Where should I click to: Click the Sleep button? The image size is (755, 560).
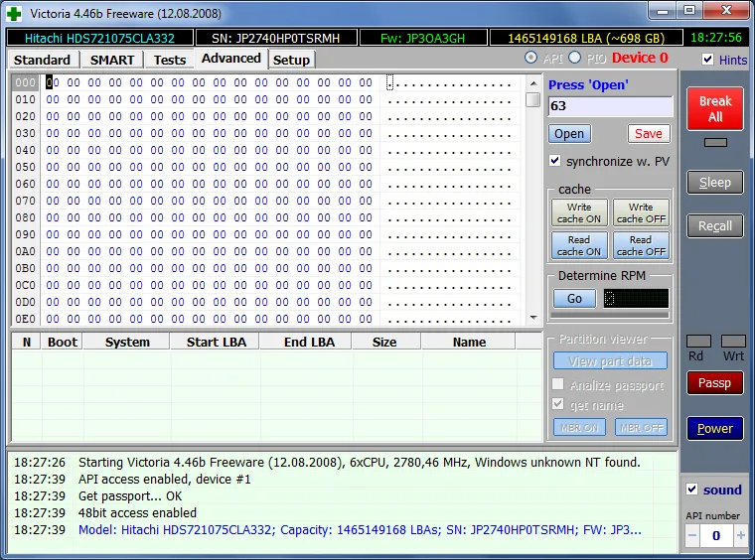click(x=715, y=183)
